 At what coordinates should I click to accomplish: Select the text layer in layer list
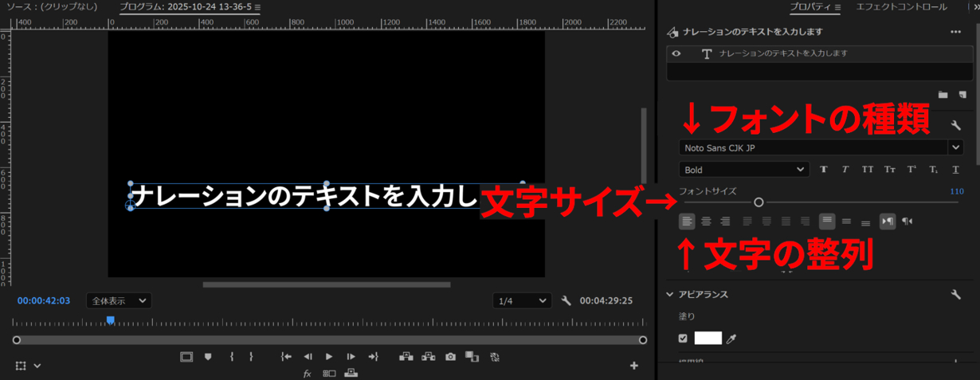[820, 53]
